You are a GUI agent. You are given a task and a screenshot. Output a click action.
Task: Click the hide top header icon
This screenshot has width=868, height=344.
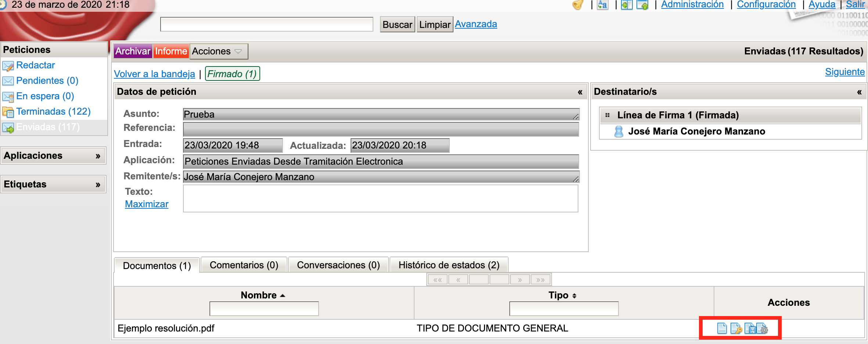tap(642, 5)
